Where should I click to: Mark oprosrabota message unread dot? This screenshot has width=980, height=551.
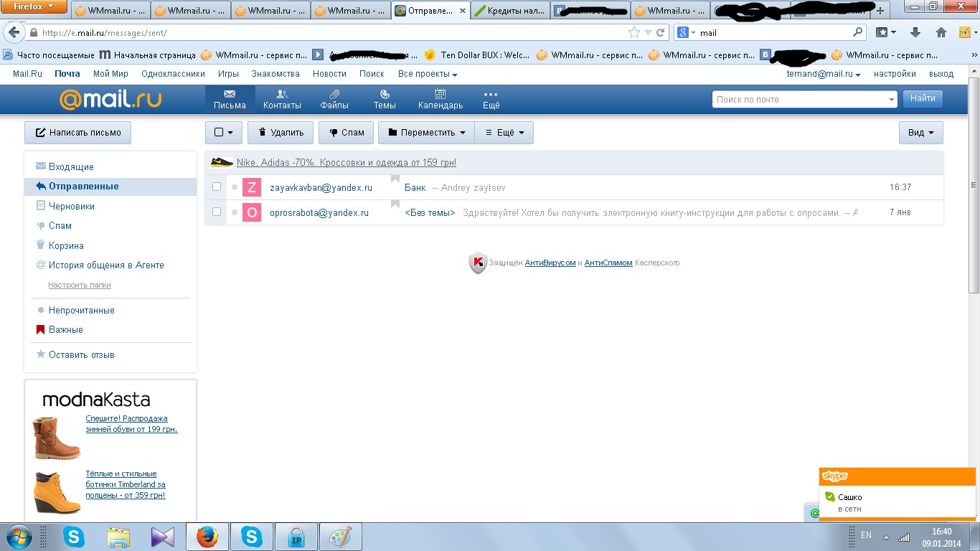click(x=235, y=212)
